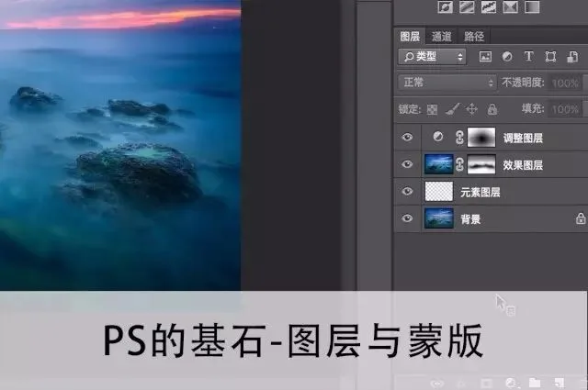The image size is (588, 390).
Task: Open the 正常 blend mode dropdown
Action: pos(447,83)
